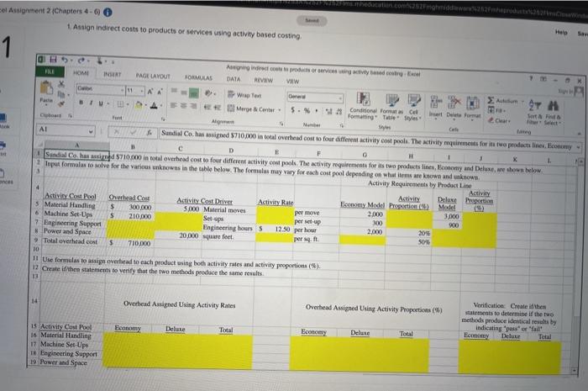Apply Accounting dollar number format
588x391 pixels.
[x=292, y=110]
